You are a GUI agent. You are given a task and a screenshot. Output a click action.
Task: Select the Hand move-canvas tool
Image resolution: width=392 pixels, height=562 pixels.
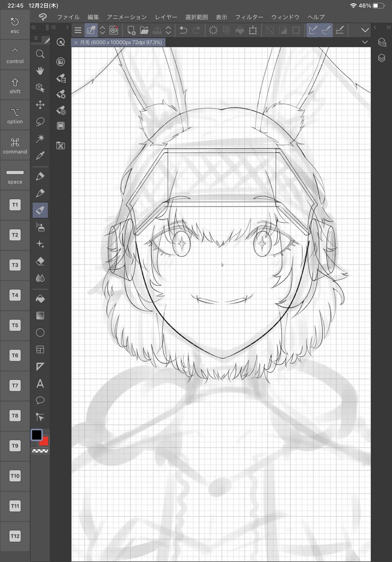coord(40,71)
